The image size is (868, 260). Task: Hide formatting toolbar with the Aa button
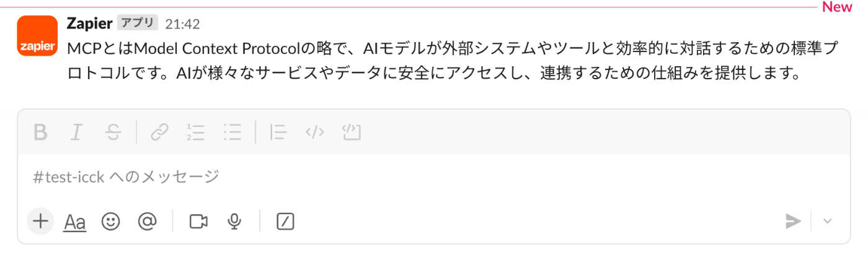(75, 221)
